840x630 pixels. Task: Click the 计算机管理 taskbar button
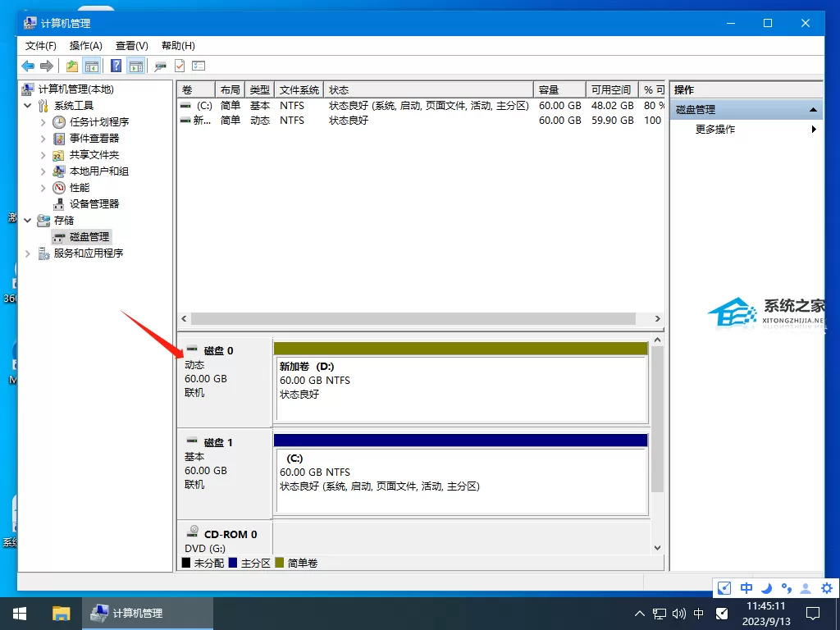click(148, 614)
